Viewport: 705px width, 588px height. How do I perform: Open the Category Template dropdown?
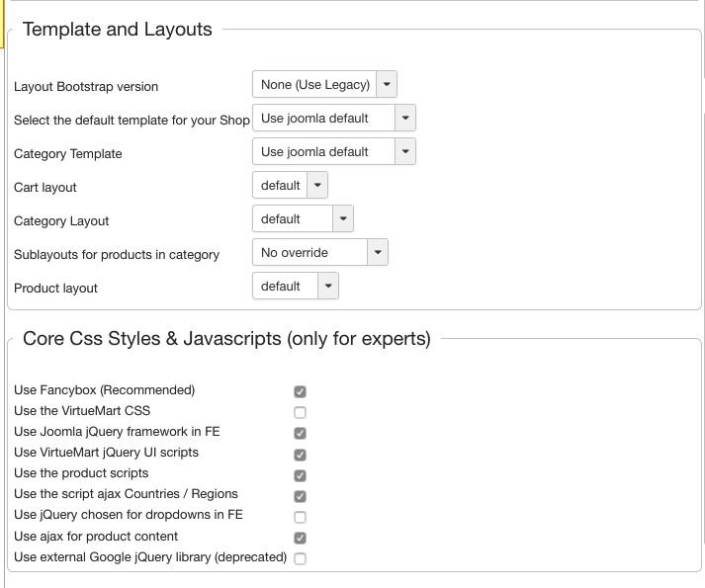(334, 152)
